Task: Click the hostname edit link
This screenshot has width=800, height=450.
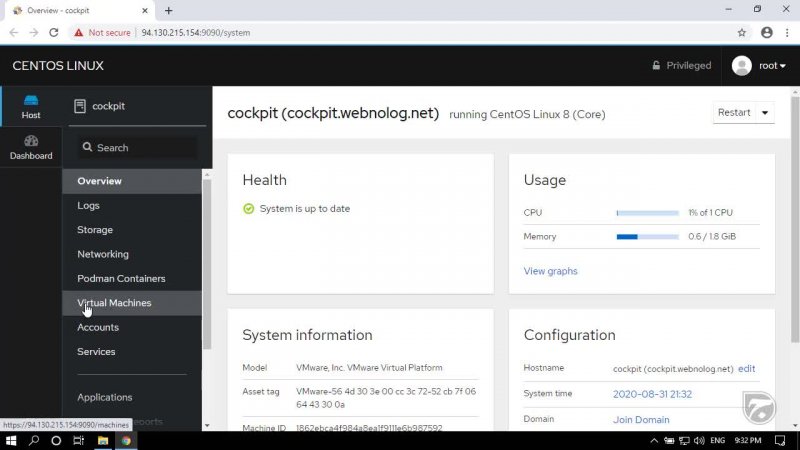Action: 746,369
